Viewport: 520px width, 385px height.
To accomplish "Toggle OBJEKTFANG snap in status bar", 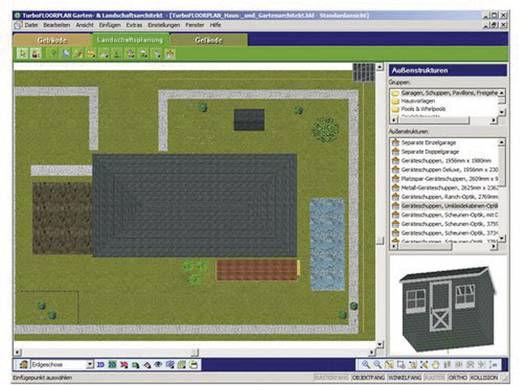I will click(x=368, y=378).
